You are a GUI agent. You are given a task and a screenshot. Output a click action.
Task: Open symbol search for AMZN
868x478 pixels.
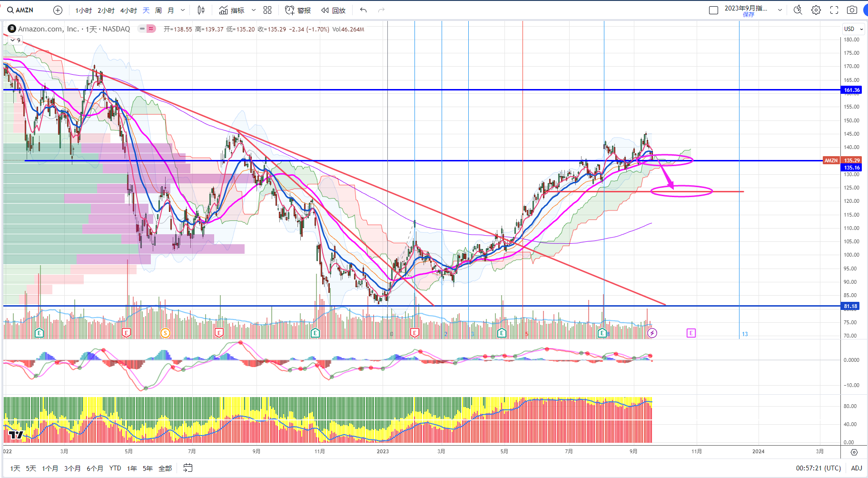coord(20,10)
